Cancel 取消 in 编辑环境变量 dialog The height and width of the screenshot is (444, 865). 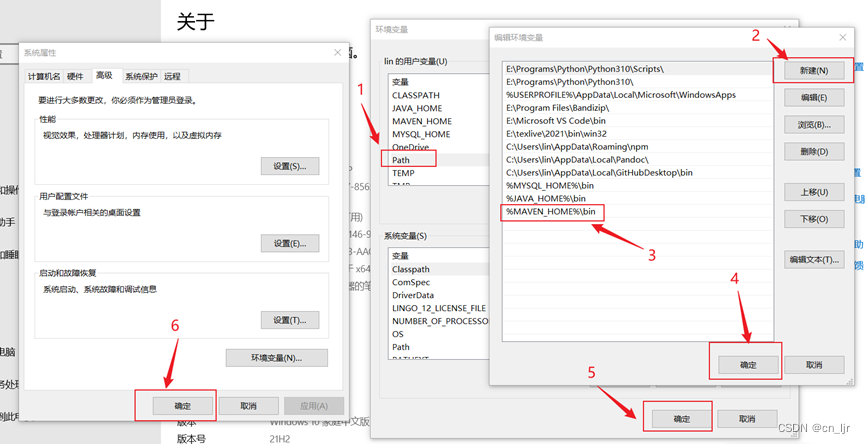point(814,365)
